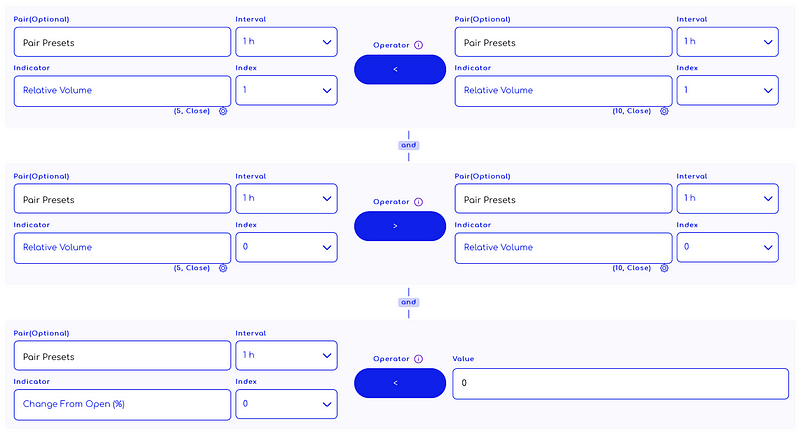800x436 pixels.
Task: Open settings gear for second-row (5, Close) indicator
Action: (223, 268)
